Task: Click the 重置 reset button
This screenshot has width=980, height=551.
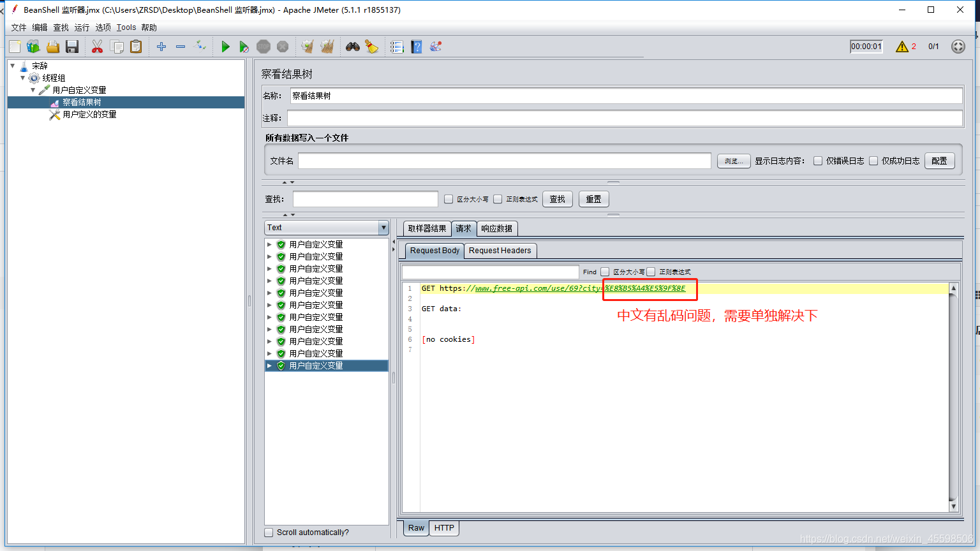Action: [x=593, y=199]
